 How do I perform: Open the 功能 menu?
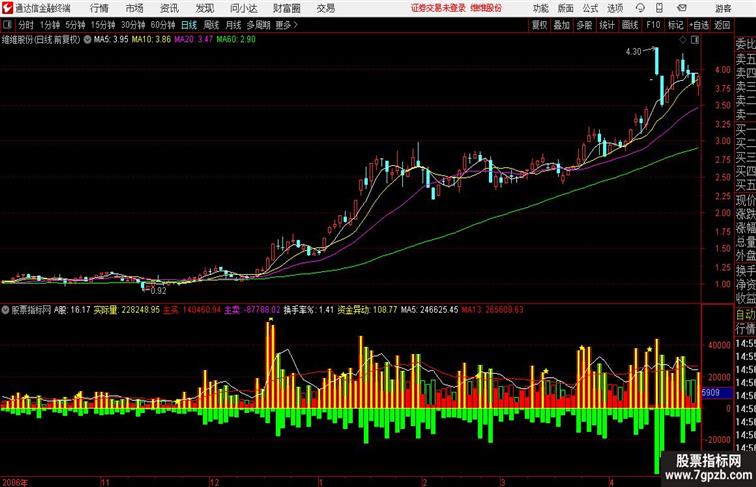pos(540,8)
